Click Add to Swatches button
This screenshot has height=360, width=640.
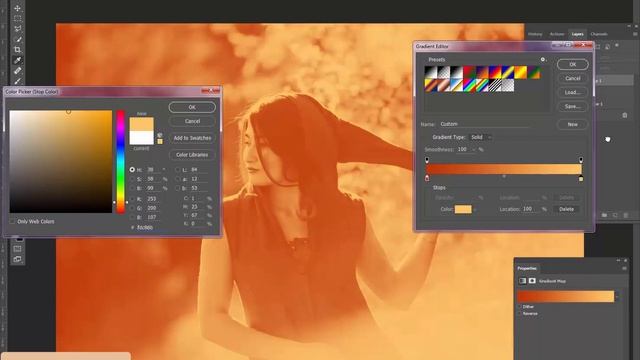coord(192,138)
